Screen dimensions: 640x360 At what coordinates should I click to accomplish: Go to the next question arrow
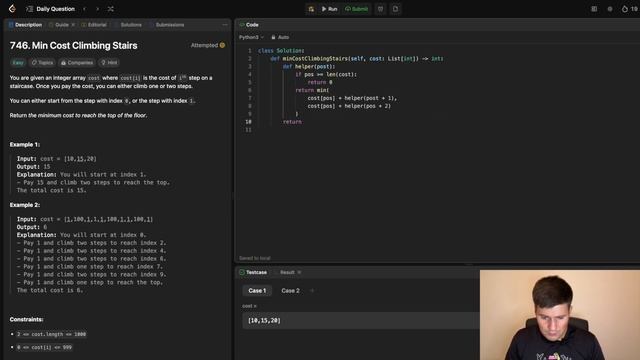coord(98,9)
